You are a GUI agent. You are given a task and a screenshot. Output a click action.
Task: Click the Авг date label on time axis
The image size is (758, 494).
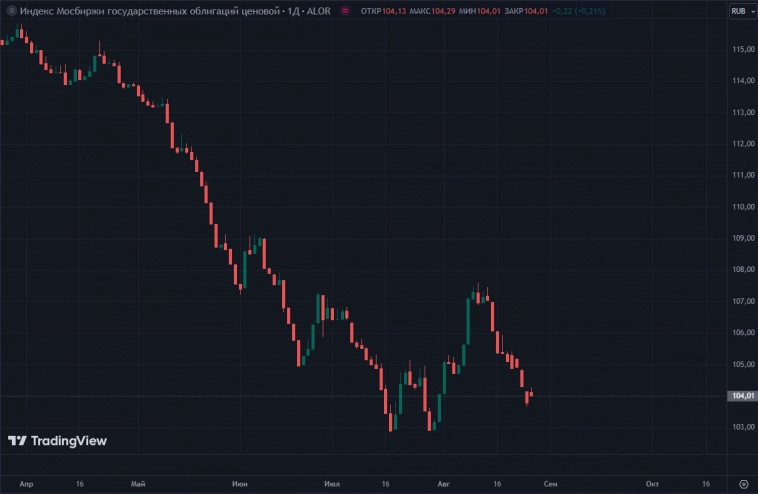pos(443,484)
